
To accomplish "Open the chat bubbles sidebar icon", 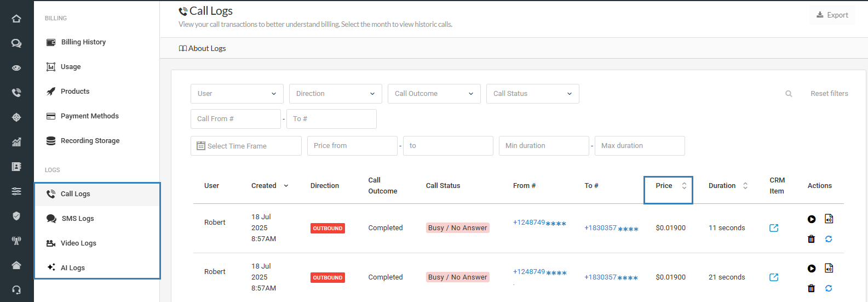I will point(16,43).
